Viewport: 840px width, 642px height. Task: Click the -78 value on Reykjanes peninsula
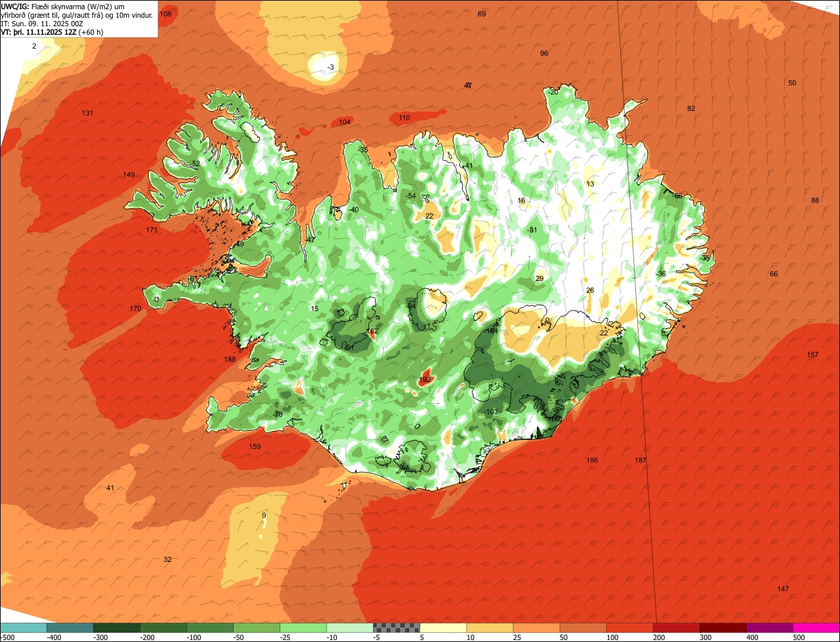tap(278, 414)
